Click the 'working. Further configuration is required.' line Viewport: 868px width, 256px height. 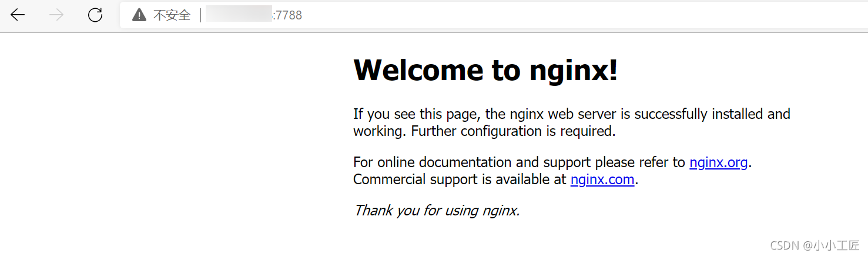click(484, 131)
